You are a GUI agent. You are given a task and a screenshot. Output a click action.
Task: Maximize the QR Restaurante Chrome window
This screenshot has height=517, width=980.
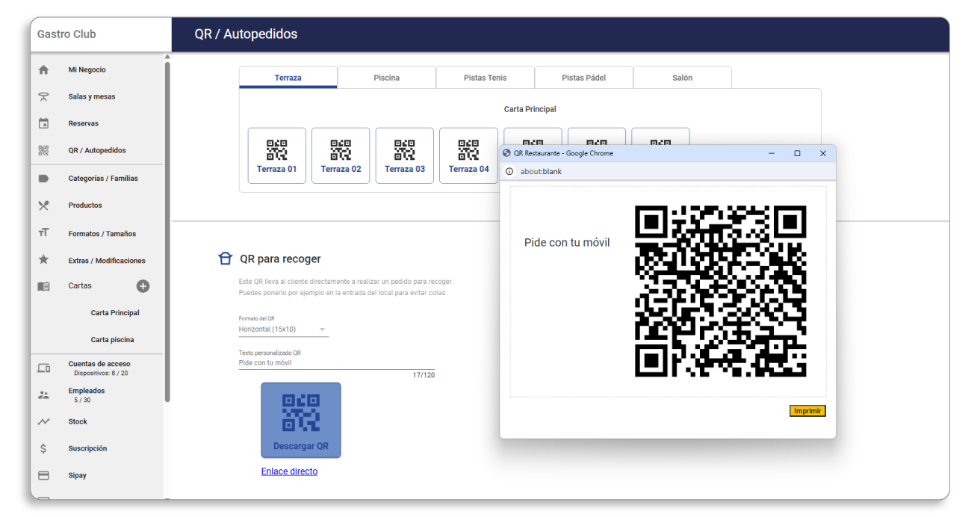pyautogui.click(x=797, y=153)
